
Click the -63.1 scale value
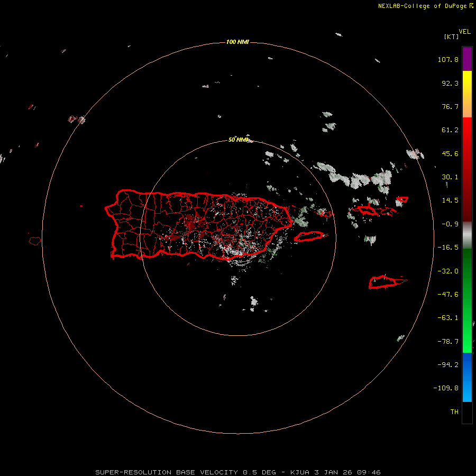pos(448,318)
